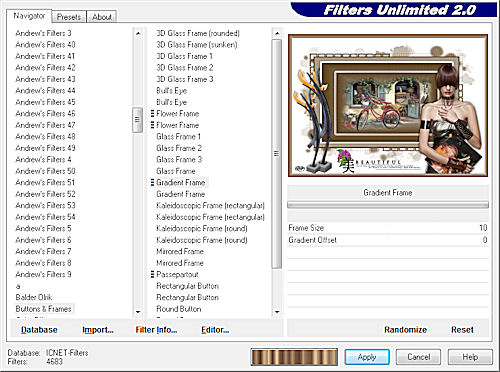Select Andrew's Filters 7
The height and width of the screenshot is (372, 500).
click(43, 251)
